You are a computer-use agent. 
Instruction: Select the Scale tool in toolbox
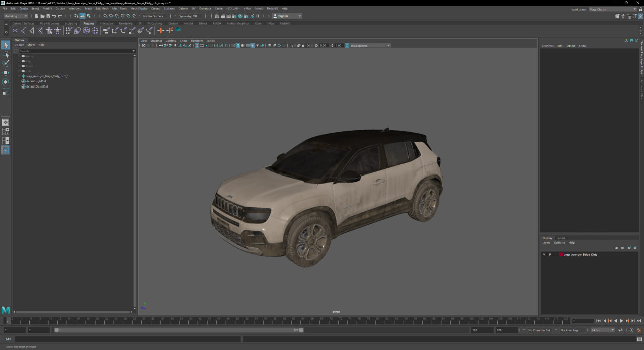(5, 92)
